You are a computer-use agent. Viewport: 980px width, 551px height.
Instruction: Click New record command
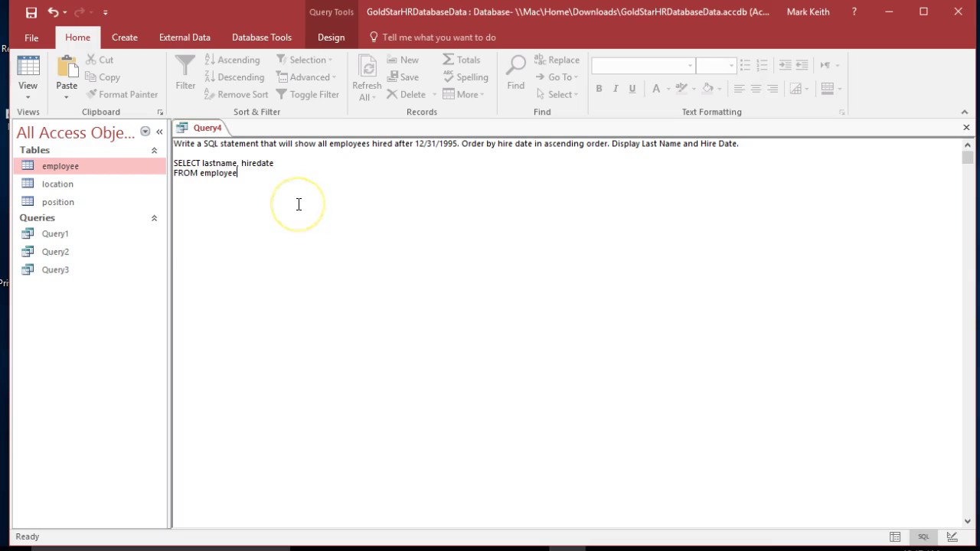(x=403, y=60)
